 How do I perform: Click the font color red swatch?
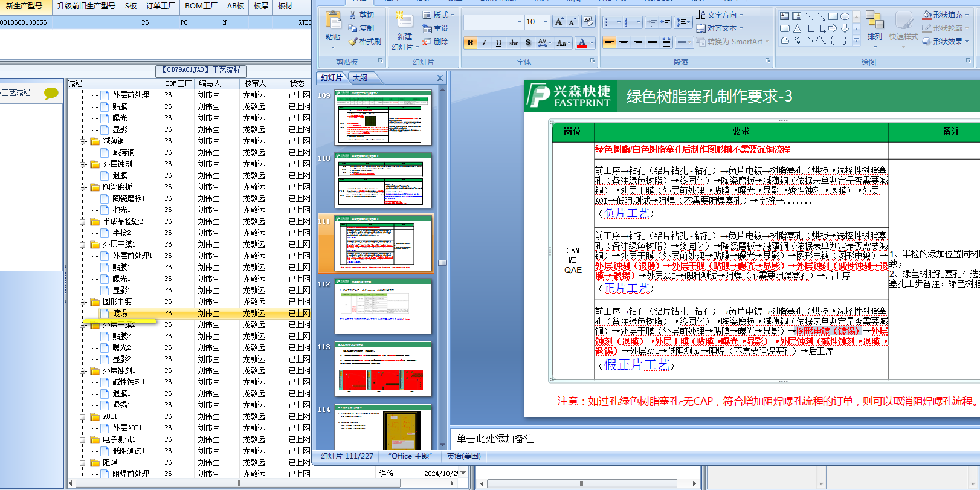[x=582, y=43]
